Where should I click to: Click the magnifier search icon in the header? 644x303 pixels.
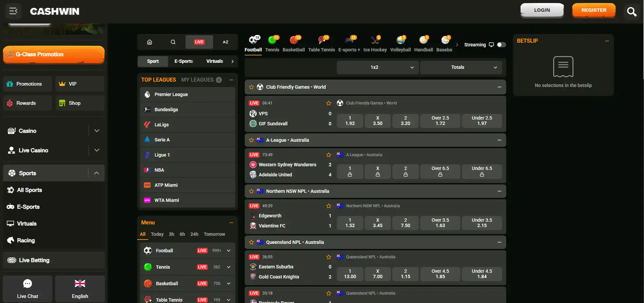pyautogui.click(x=632, y=12)
